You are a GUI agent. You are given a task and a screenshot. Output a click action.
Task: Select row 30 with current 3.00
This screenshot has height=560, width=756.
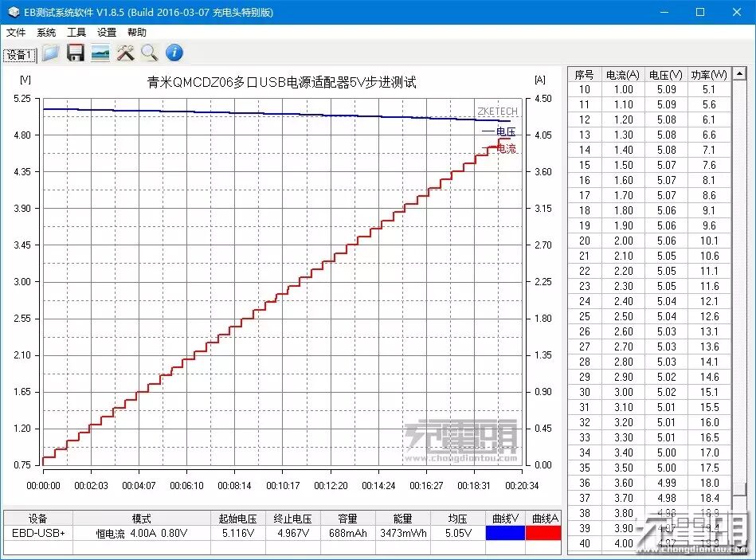649,392
